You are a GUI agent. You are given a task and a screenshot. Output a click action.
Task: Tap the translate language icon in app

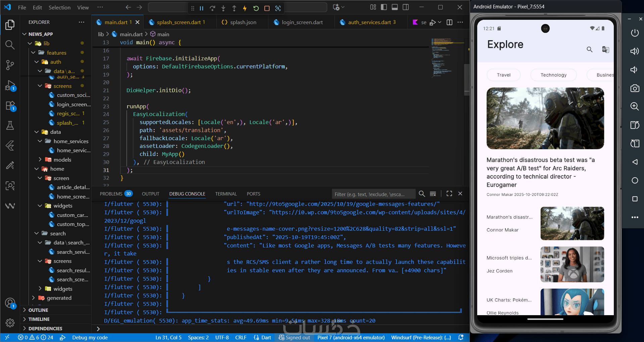[x=605, y=50]
